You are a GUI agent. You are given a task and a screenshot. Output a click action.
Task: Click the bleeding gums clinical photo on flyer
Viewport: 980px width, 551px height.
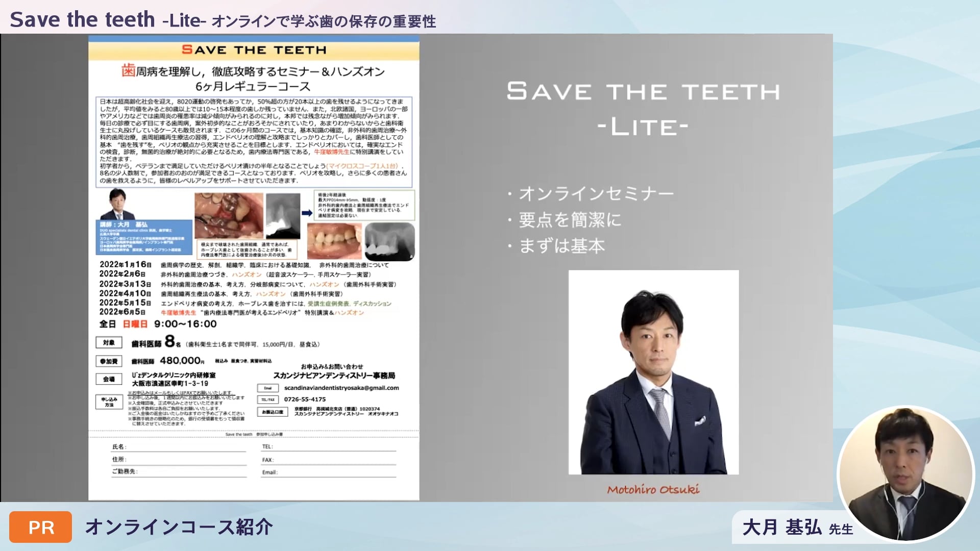point(229,216)
